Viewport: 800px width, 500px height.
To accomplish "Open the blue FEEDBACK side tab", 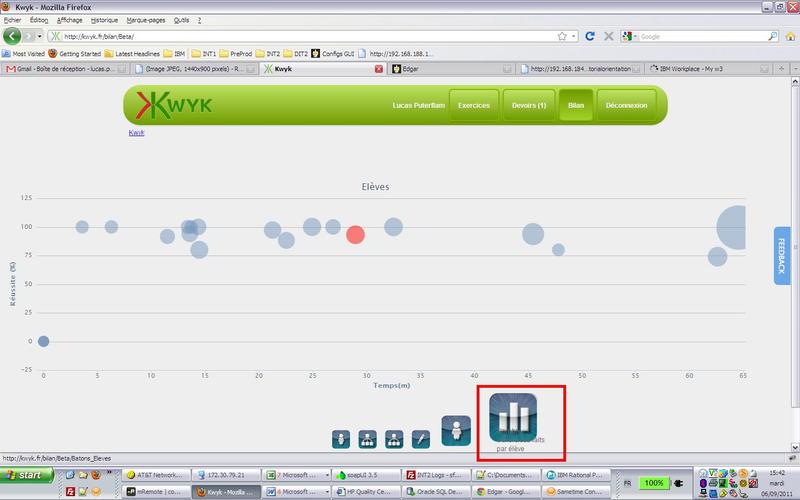I will [x=782, y=256].
